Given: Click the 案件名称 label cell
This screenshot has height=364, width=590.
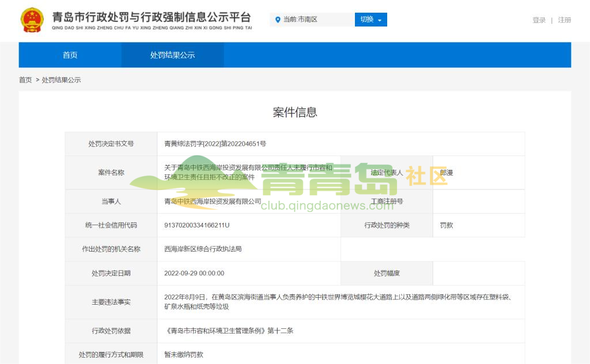Looking at the screenshot, I should (x=111, y=173).
